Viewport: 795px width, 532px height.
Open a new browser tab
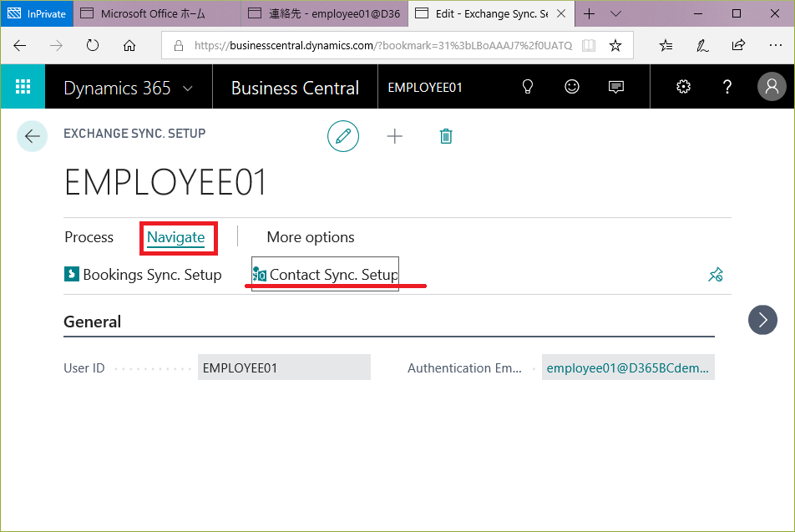[x=590, y=13]
